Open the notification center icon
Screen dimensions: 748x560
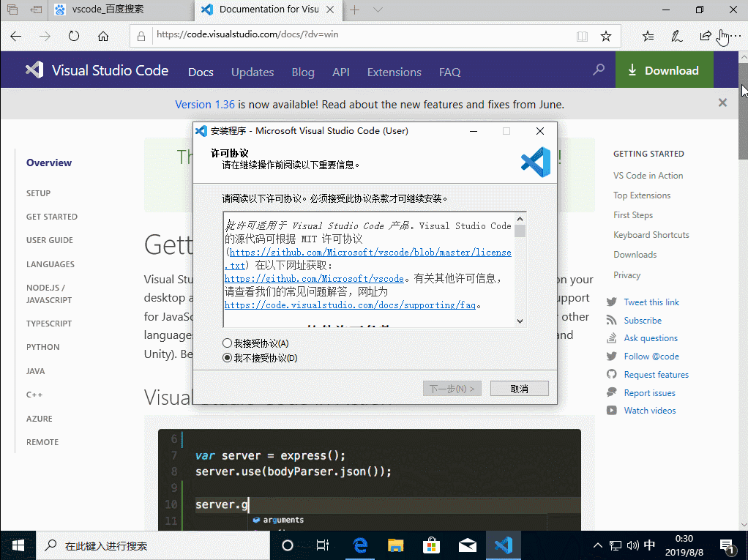click(728, 547)
